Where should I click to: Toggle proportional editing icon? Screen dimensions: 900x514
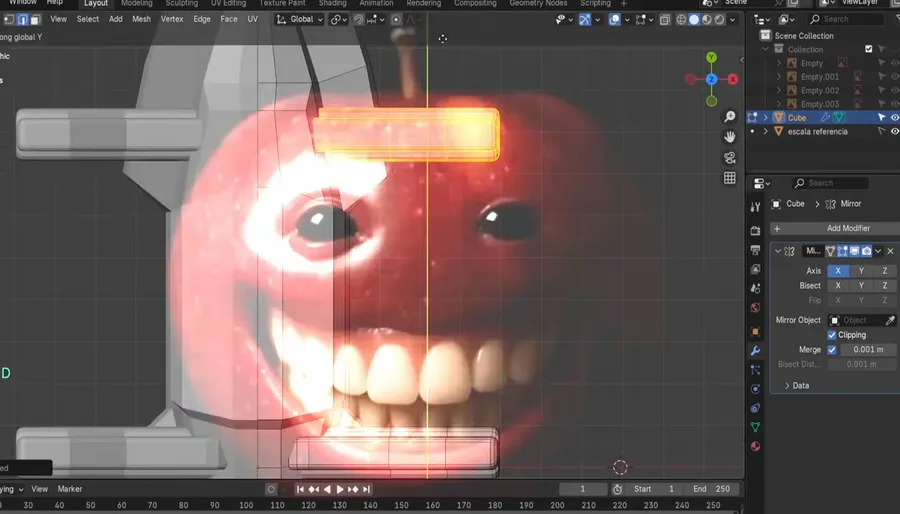(396, 20)
